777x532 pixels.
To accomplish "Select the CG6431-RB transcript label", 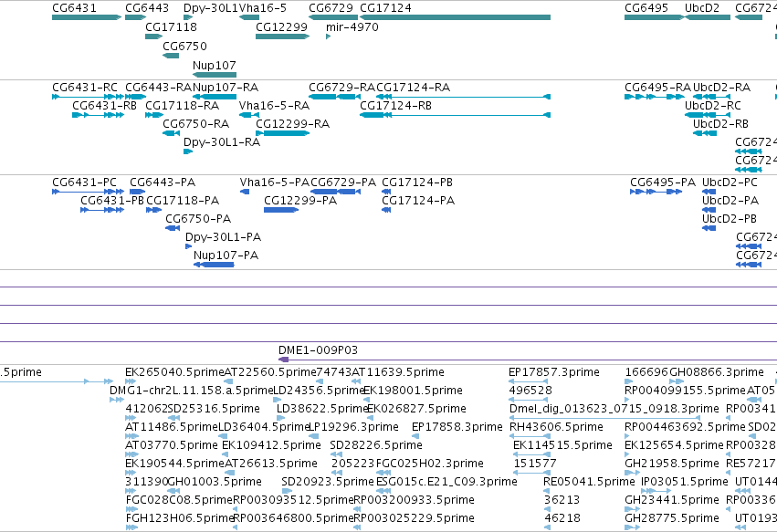I will (105, 106).
